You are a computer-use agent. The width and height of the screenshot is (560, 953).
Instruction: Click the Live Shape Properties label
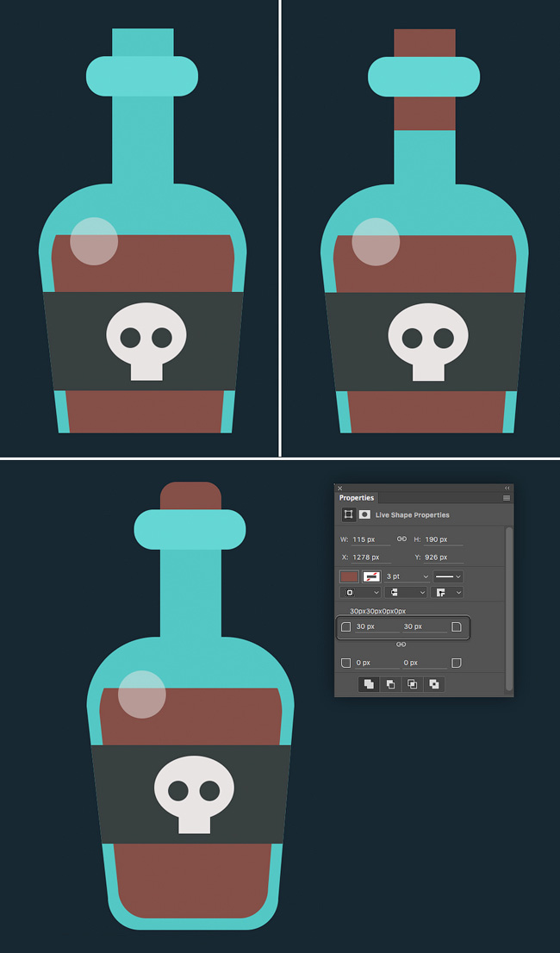[x=413, y=514]
